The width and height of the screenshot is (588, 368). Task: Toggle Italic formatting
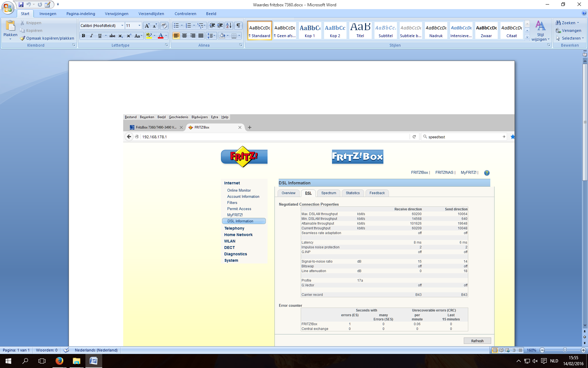[92, 36]
